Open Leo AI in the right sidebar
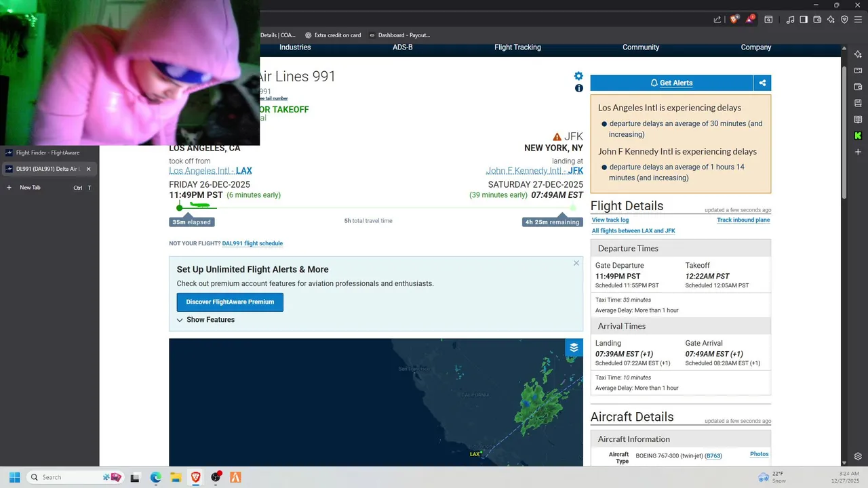This screenshot has width=868, height=488. click(x=858, y=54)
